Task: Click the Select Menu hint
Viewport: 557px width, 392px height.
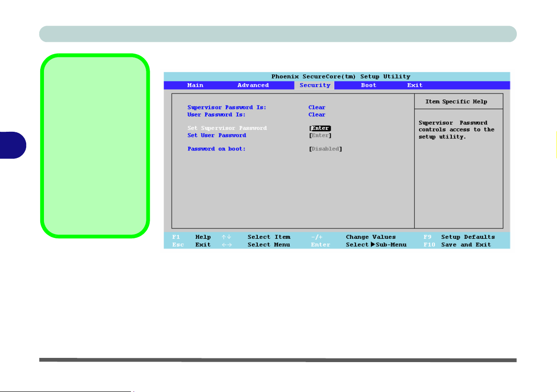Action: 268,245
